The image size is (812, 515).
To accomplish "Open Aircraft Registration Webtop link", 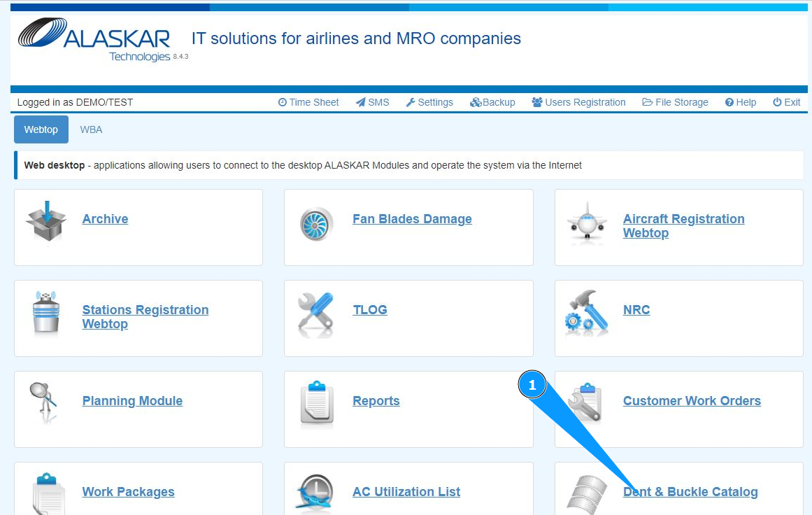I will pyautogui.click(x=683, y=226).
